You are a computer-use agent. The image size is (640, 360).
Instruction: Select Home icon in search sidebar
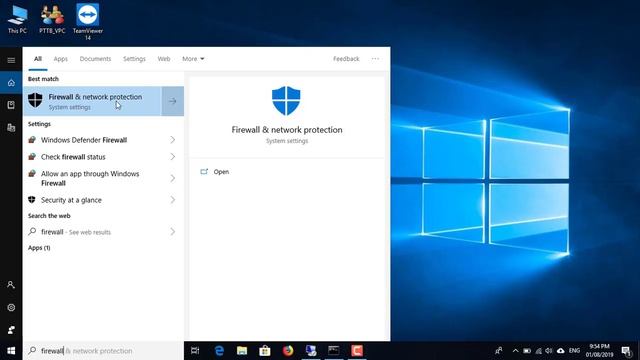(x=11, y=83)
